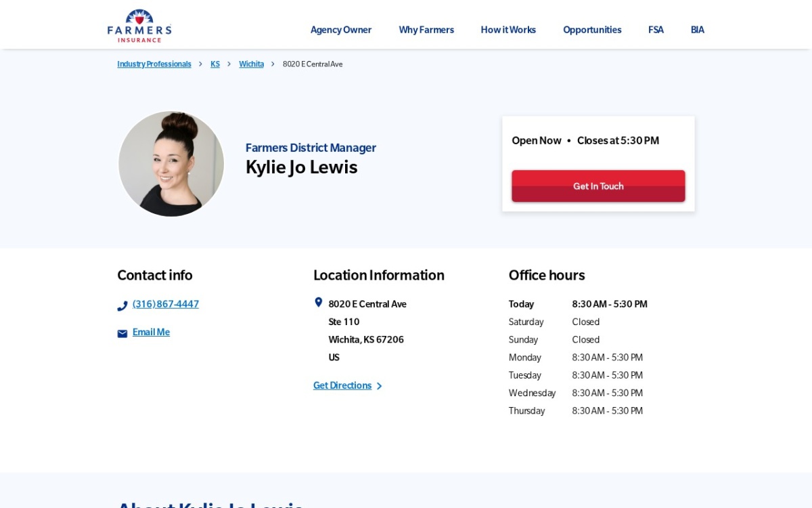
Task: Select How it Works in navigation
Action: point(508,30)
